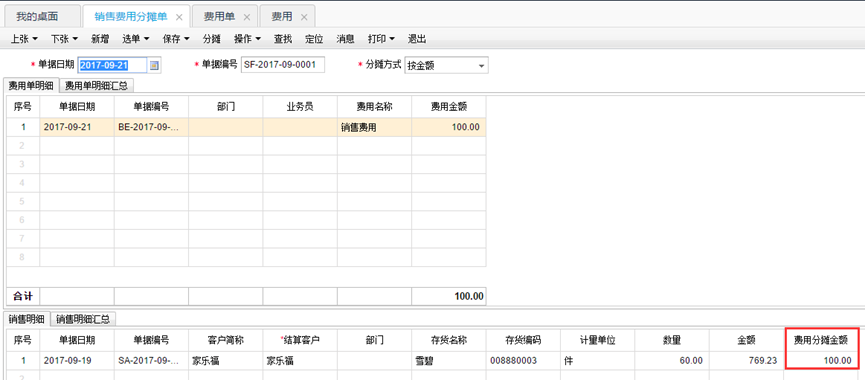Select the 销售费用分摊单 tab
The image size is (865, 380).
click(131, 17)
